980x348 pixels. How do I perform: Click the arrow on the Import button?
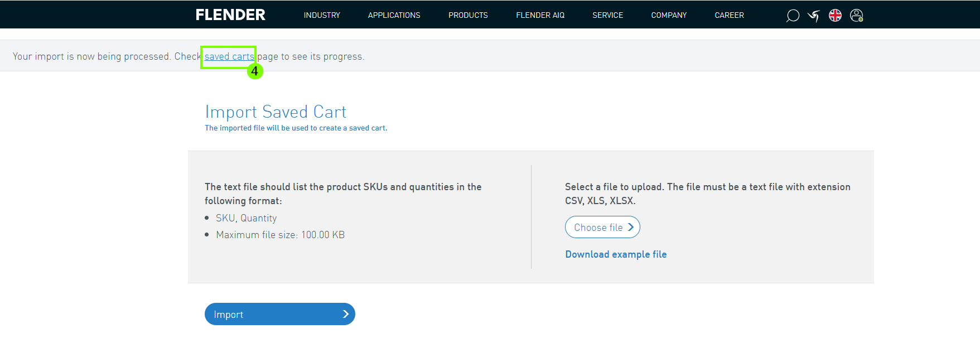click(345, 314)
